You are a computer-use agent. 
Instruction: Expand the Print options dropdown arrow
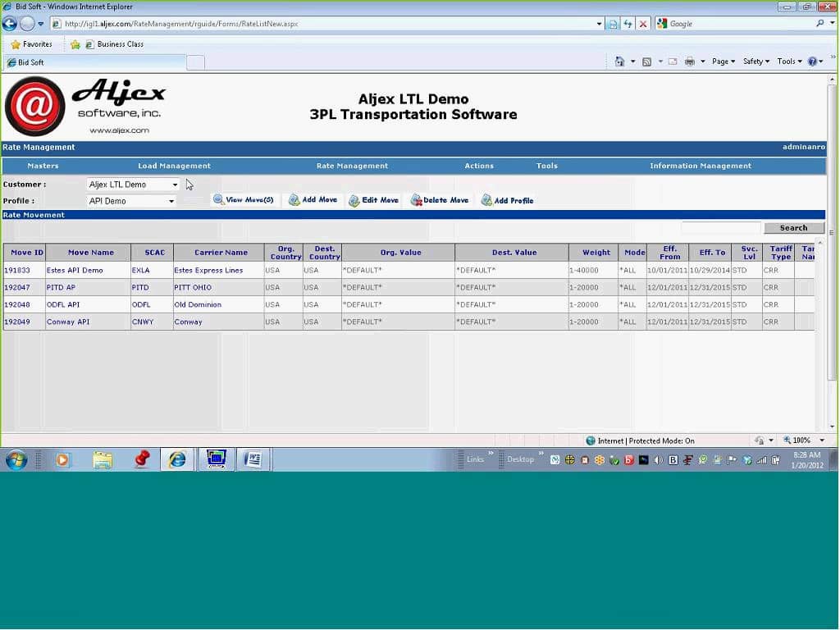(x=702, y=62)
